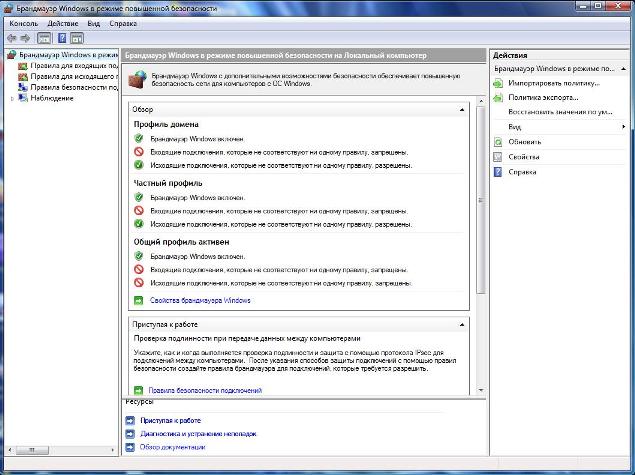Click the arrow icon beside Обзор документации
The image size is (635, 475).
point(130,447)
